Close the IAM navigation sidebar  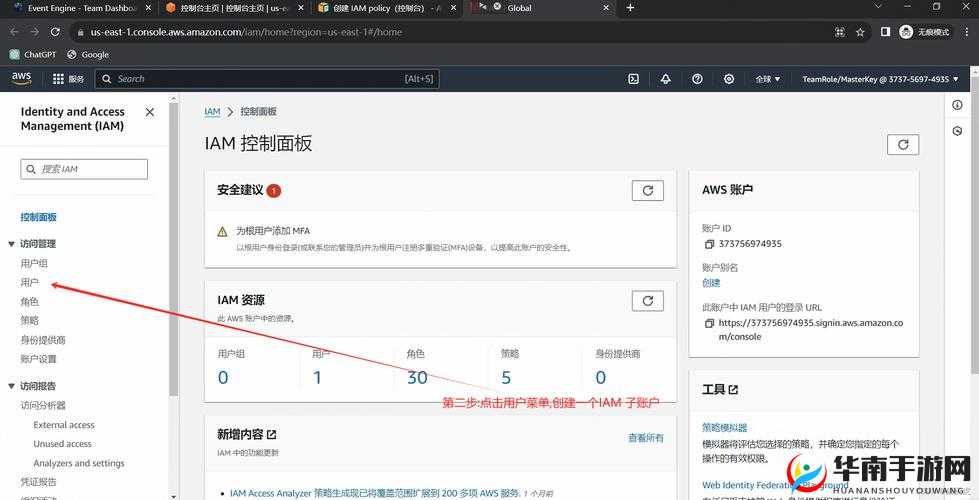point(150,112)
